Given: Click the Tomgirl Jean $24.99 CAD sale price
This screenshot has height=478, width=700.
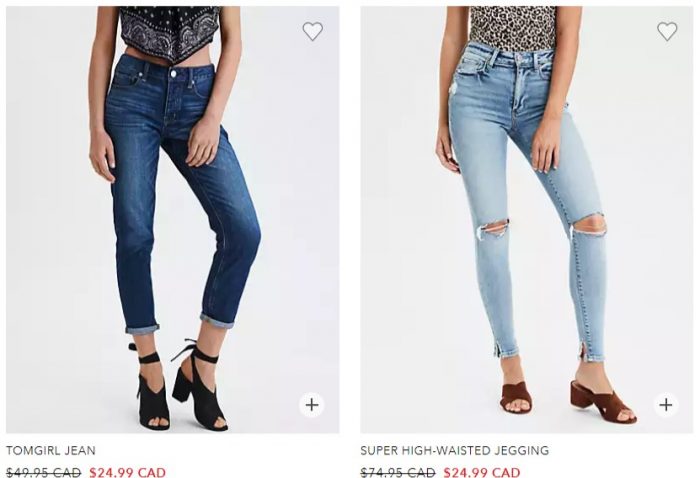Looking at the screenshot, I should (x=128, y=472).
